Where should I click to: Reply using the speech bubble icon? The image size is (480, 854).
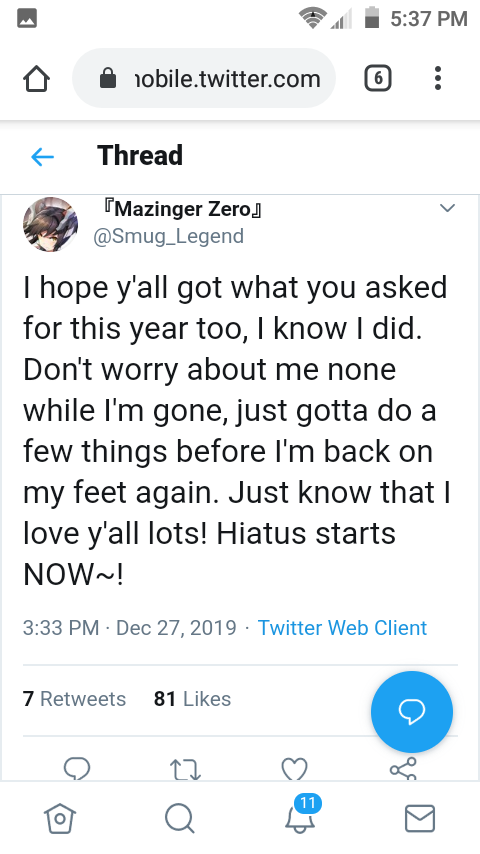(77, 768)
